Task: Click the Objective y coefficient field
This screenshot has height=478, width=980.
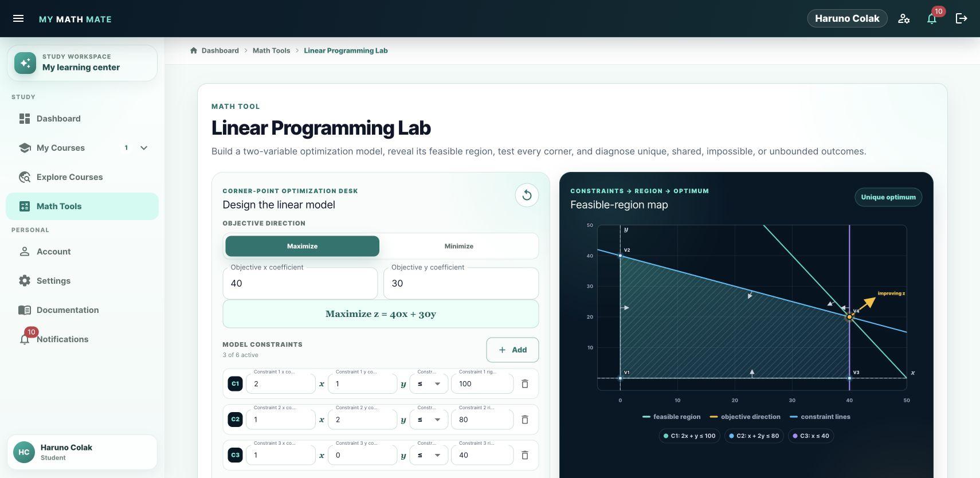Action: 461,283
